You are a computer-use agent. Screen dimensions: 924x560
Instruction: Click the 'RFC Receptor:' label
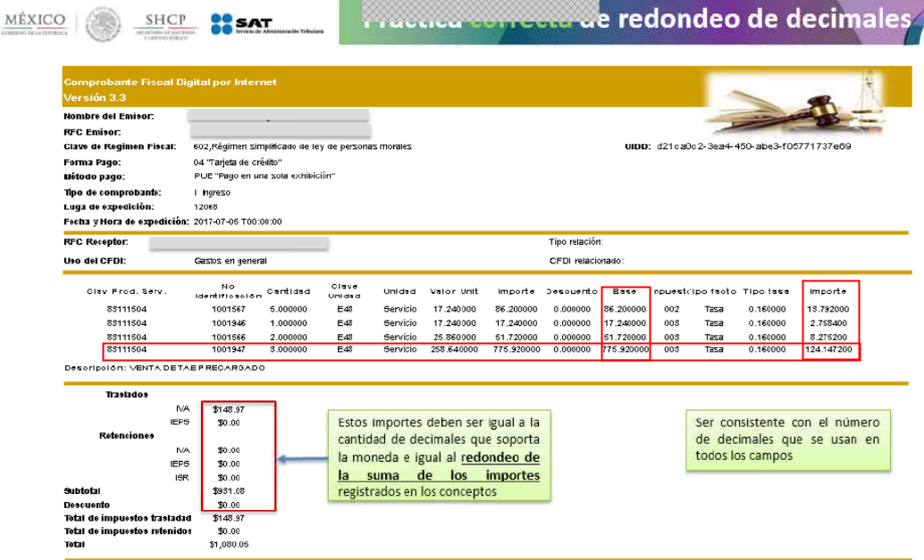[96, 241]
